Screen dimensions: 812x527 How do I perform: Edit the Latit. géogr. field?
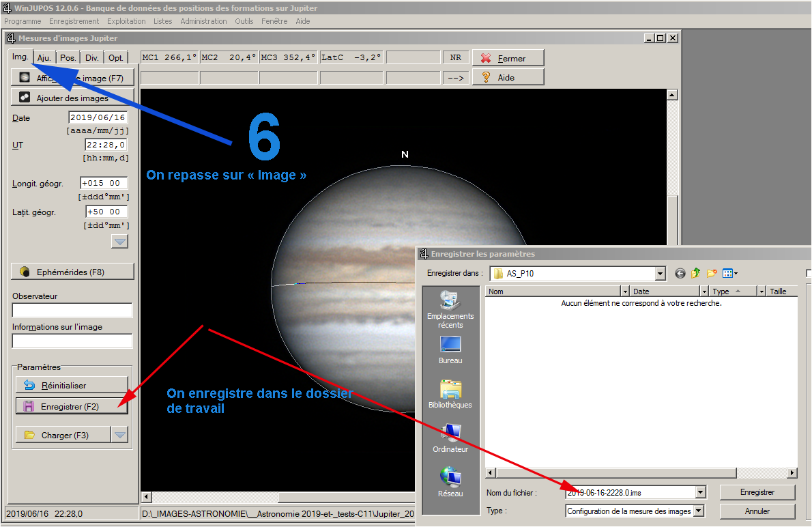tap(106, 212)
